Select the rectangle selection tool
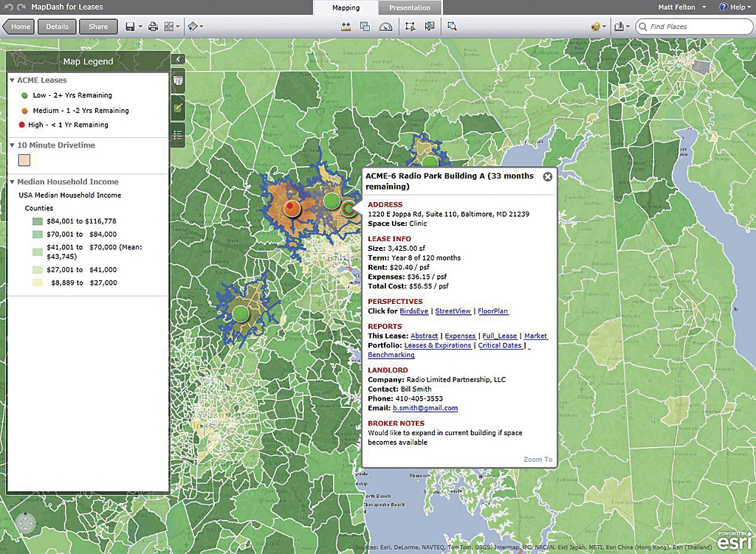 tap(410, 27)
